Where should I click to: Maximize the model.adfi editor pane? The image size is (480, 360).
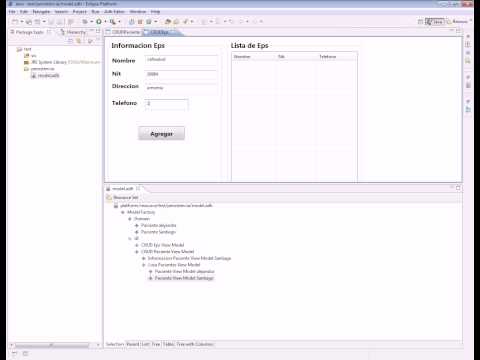click(x=458, y=188)
